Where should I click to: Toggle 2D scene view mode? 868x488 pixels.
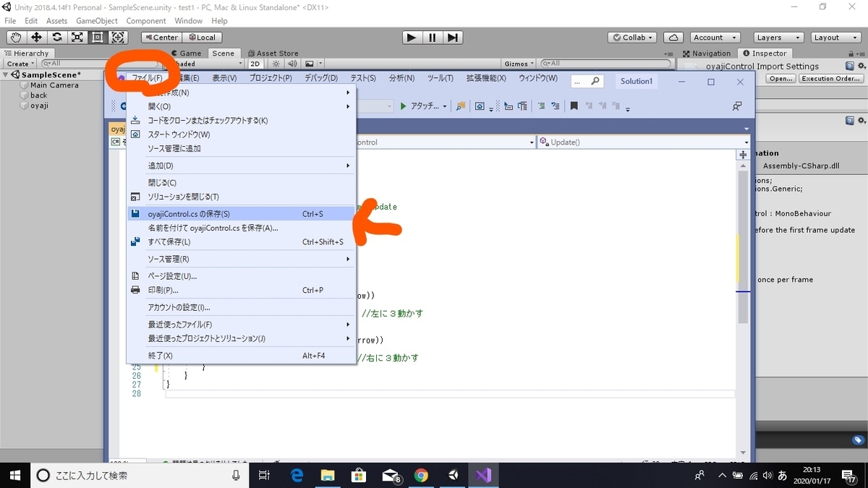tap(255, 64)
